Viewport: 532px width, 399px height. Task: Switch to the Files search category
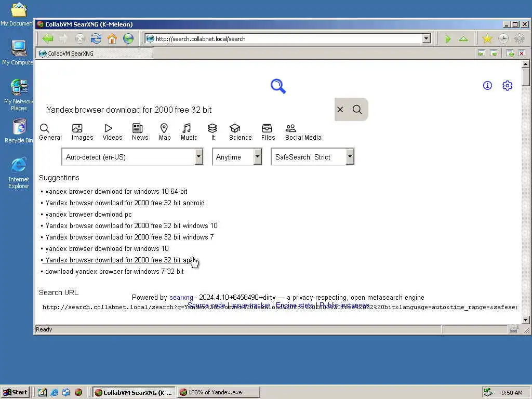[x=268, y=132]
